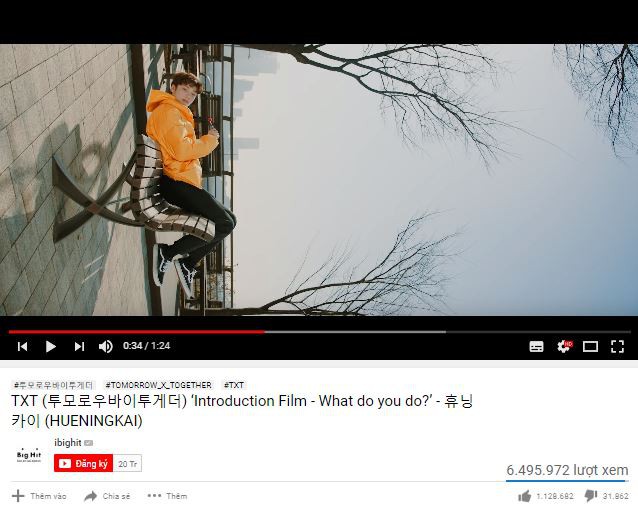Toggle subtitles with the captions icon
This screenshot has height=510, width=638.
536,346
